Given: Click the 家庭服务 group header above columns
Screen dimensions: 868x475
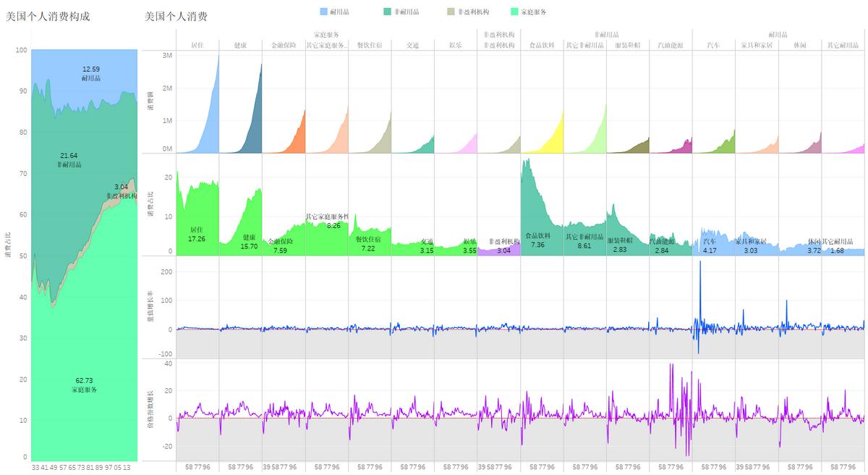Looking at the screenshot, I should (326, 34).
